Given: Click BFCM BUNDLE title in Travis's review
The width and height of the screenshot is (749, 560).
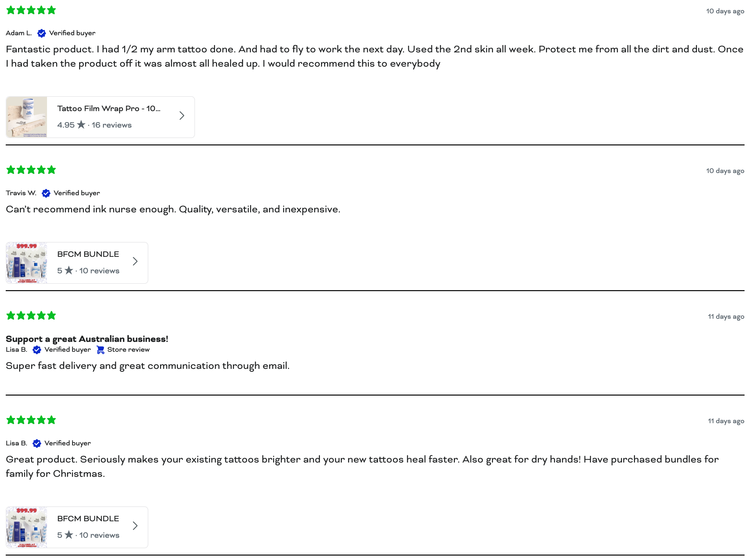Looking at the screenshot, I should pos(88,255).
